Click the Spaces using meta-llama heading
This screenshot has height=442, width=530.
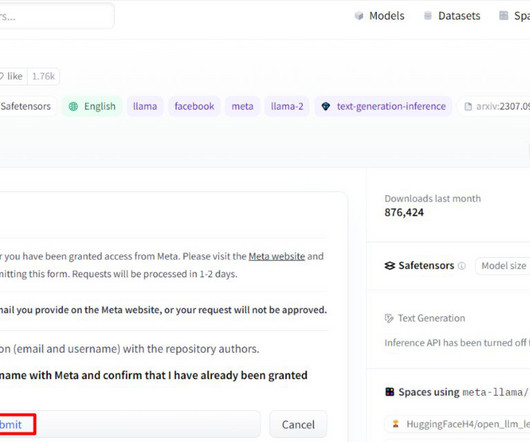463,392
